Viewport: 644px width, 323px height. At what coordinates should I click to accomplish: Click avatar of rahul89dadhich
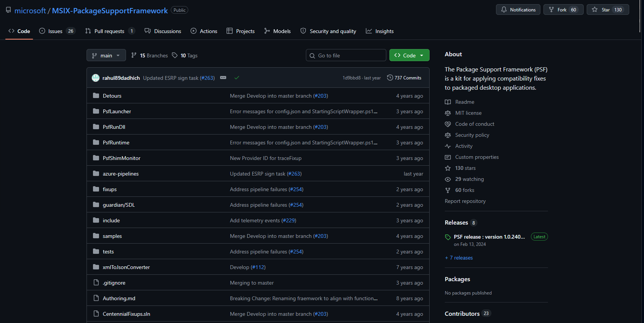(x=96, y=78)
